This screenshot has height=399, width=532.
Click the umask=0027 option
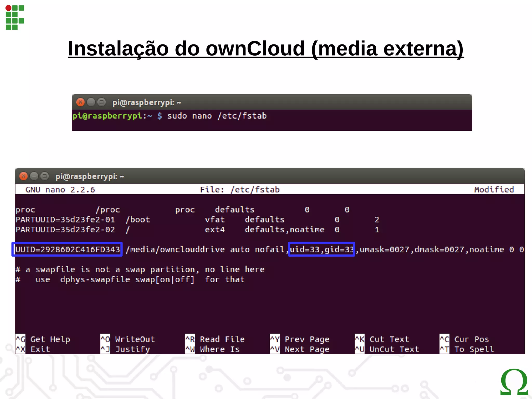point(384,249)
